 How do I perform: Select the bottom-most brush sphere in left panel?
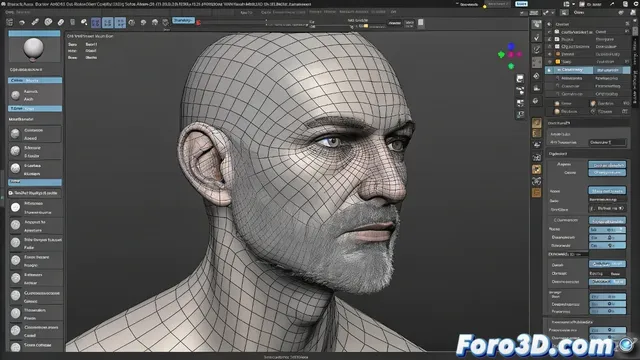pyautogui.click(x=16, y=347)
